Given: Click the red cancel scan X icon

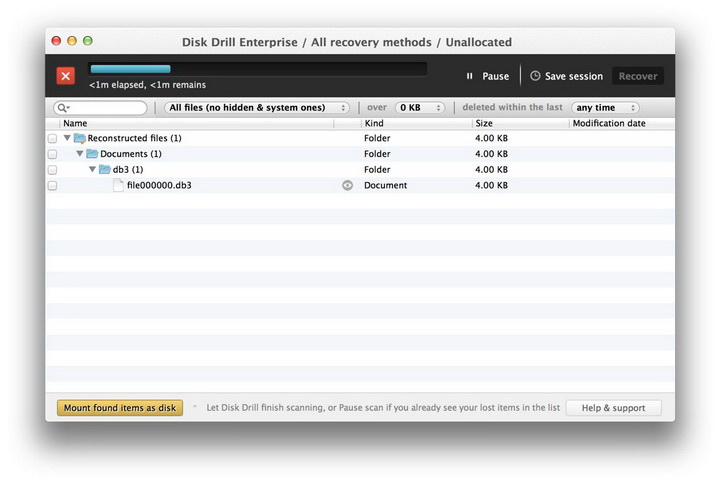Looking at the screenshot, I should coord(65,76).
